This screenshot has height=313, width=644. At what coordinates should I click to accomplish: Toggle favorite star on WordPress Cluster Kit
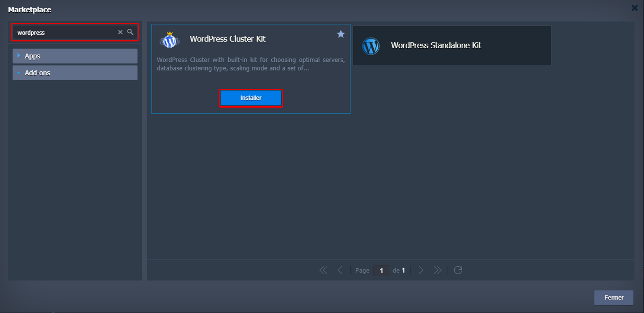click(340, 34)
